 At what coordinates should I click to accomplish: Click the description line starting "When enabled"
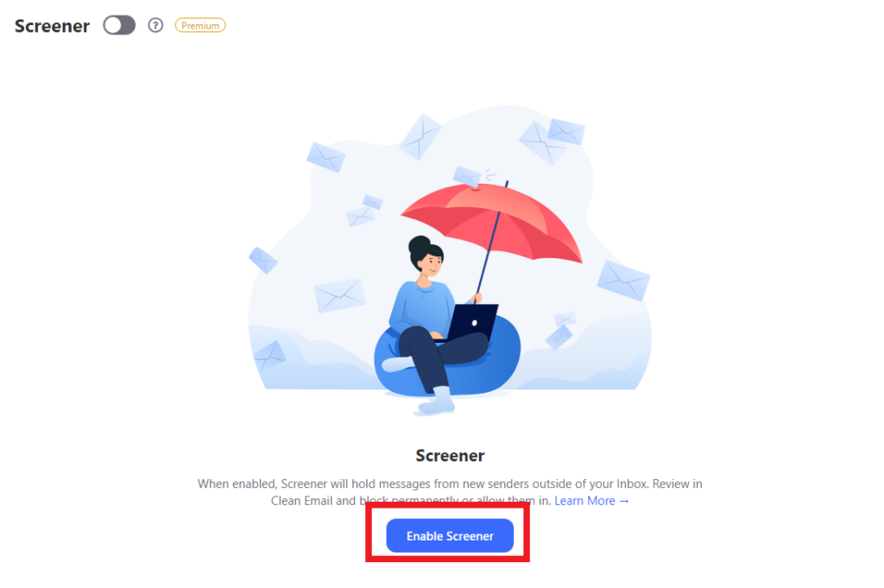coord(449,484)
